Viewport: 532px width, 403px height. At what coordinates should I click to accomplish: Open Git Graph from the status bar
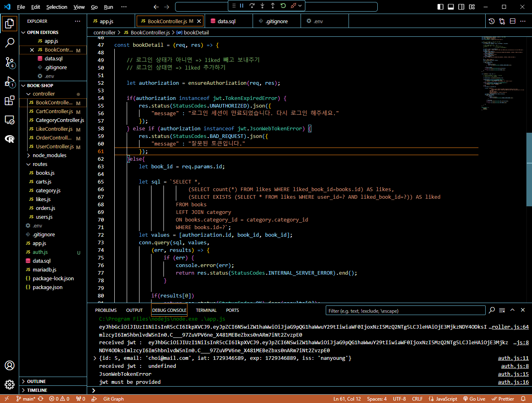point(114,399)
